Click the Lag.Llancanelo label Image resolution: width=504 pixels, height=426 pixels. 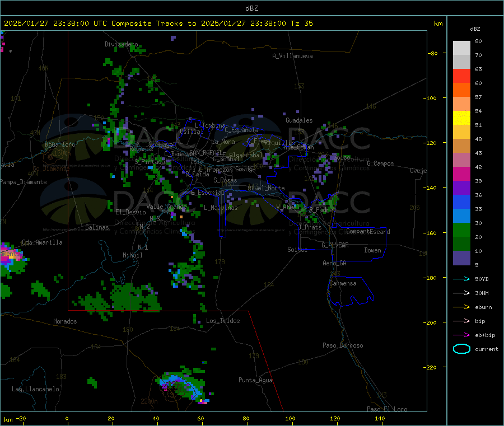[35, 389]
